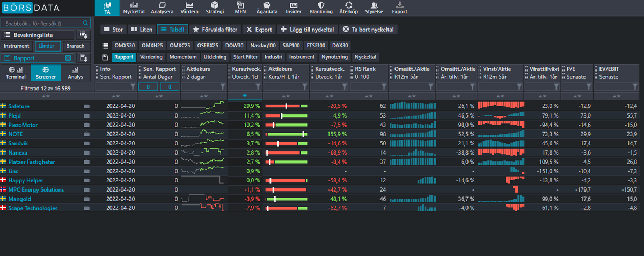Open the Återköp section
Image resolution: width=644 pixels, height=256 pixels.
348,8
